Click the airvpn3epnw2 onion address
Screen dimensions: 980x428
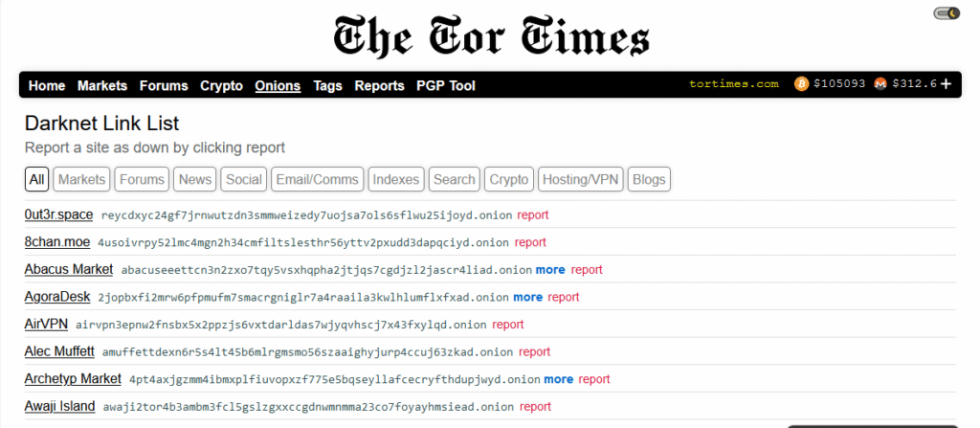pos(280,325)
